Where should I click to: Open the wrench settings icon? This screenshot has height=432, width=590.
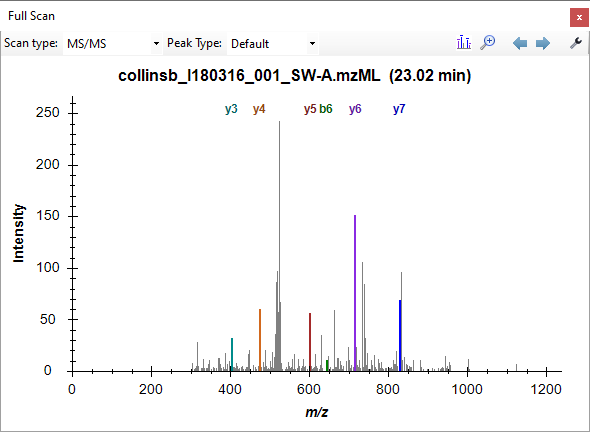pos(576,43)
